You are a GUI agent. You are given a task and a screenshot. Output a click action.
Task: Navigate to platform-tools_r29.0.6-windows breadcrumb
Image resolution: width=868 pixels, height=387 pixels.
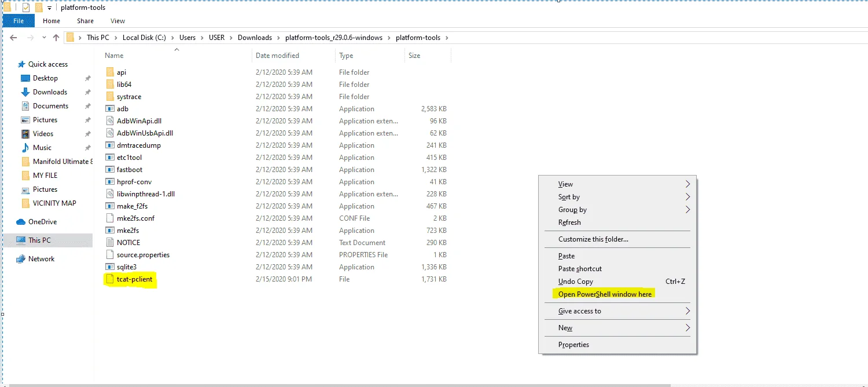pyautogui.click(x=334, y=38)
